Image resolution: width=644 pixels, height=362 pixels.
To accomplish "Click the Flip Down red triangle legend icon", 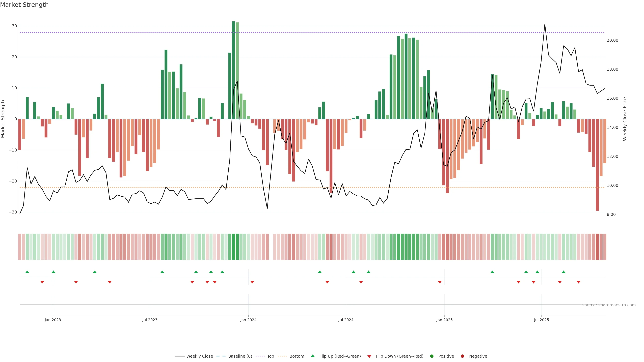I will pos(369,356).
